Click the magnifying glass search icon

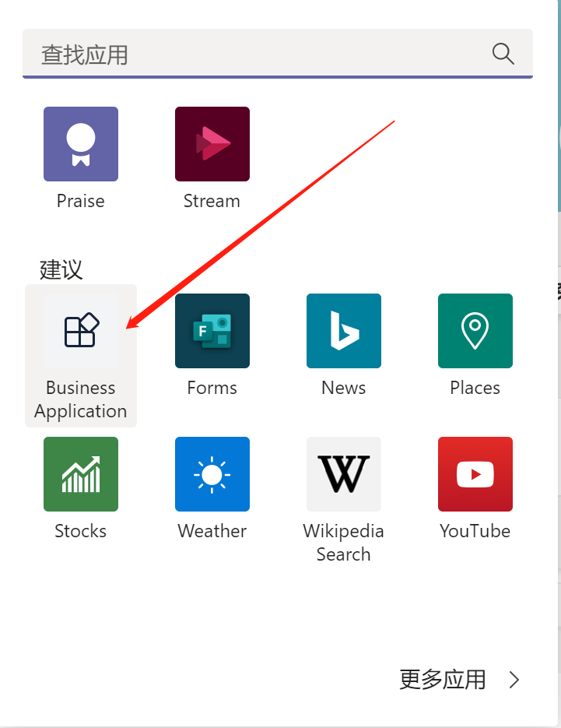tap(503, 54)
